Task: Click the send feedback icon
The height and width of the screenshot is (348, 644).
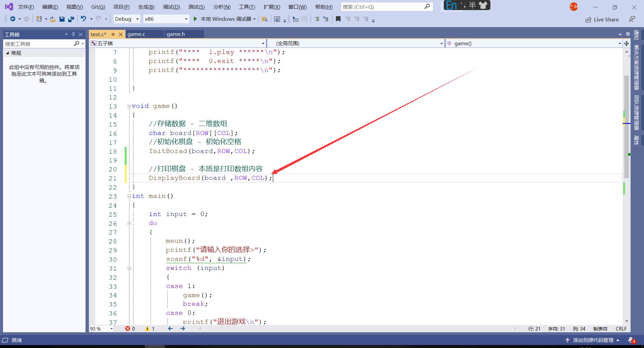Action: (x=632, y=19)
